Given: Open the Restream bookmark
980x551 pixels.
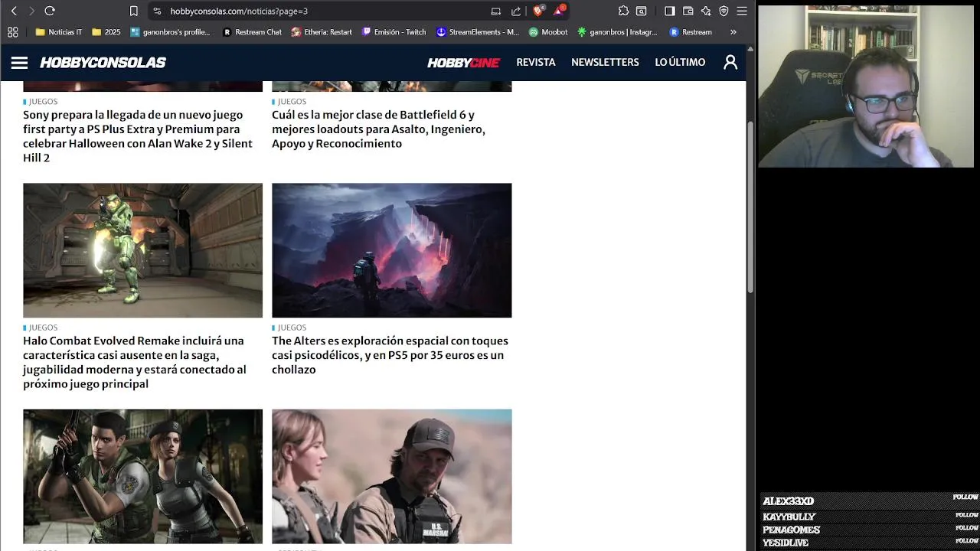Looking at the screenshot, I should 691,32.
